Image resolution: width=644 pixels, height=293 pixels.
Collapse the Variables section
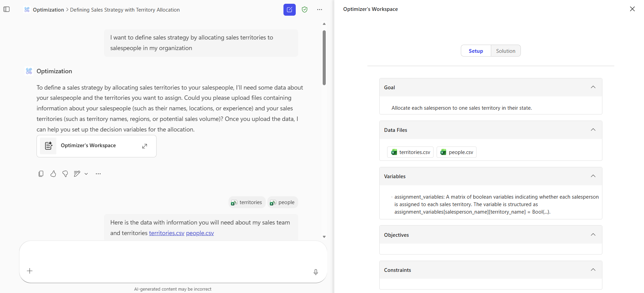pos(593,176)
